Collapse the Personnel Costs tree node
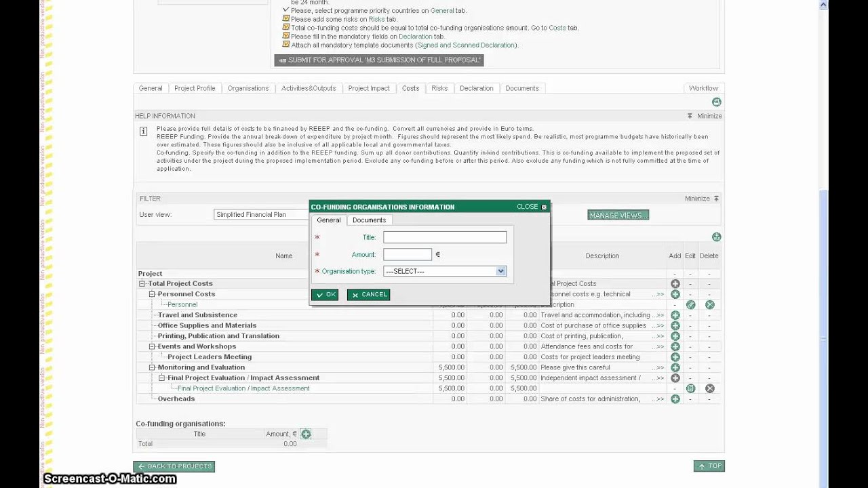The width and height of the screenshot is (868, 488). pos(152,294)
